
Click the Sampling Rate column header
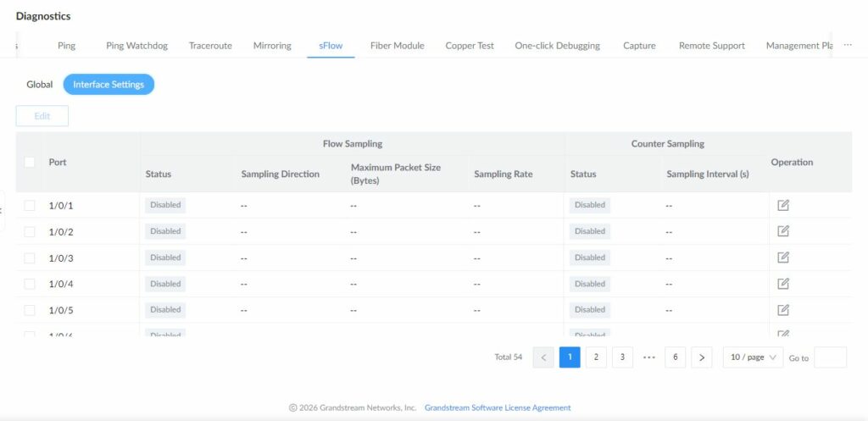point(504,174)
